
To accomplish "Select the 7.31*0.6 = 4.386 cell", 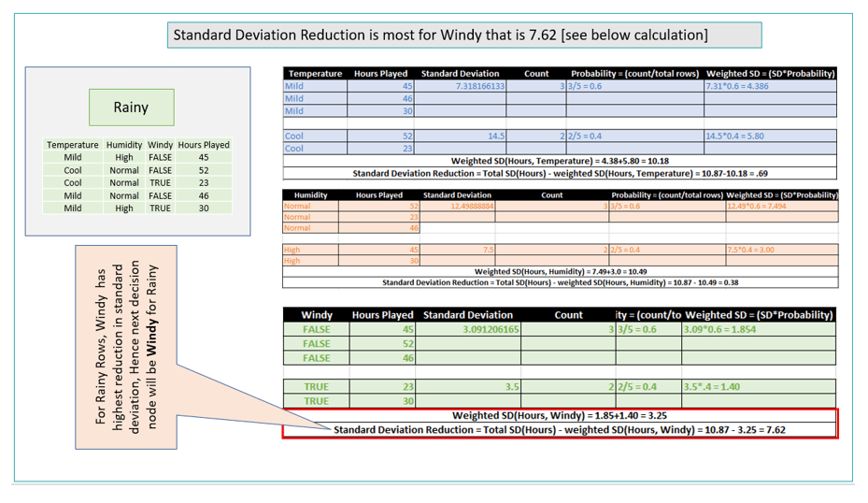I will pos(769,86).
